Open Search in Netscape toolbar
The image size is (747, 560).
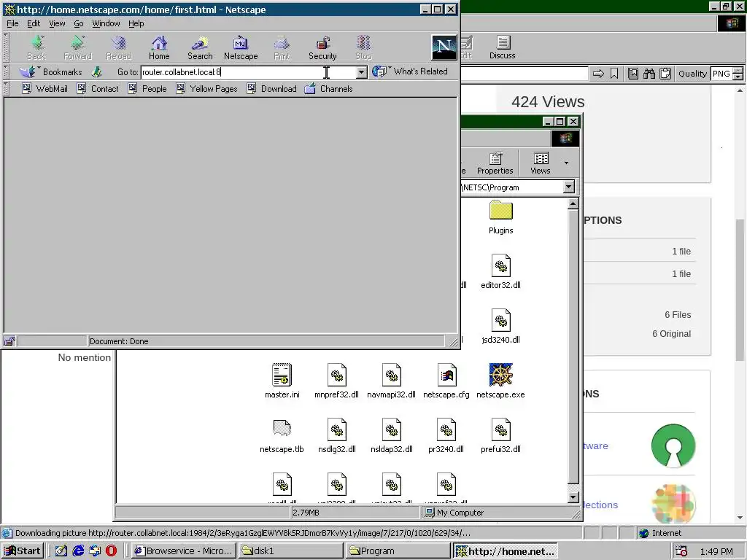click(x=200, y=48)
